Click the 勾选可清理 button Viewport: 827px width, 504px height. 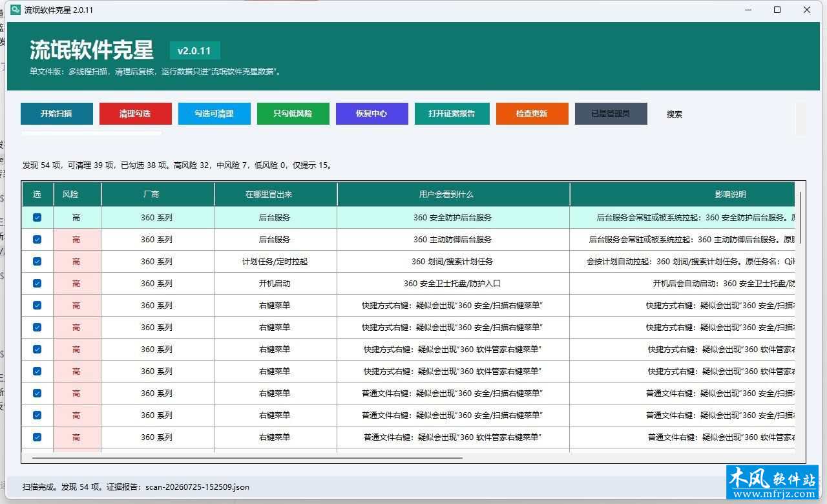(x=215, y=114)
